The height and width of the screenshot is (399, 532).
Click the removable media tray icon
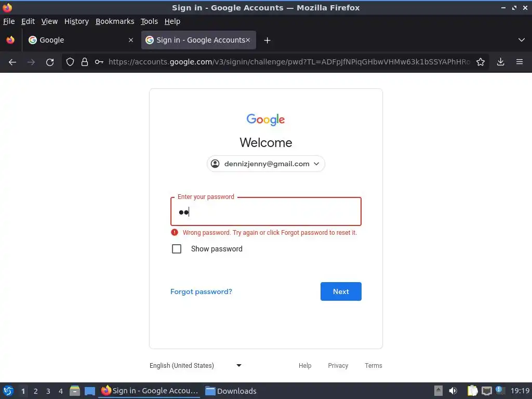click(438, 391)
